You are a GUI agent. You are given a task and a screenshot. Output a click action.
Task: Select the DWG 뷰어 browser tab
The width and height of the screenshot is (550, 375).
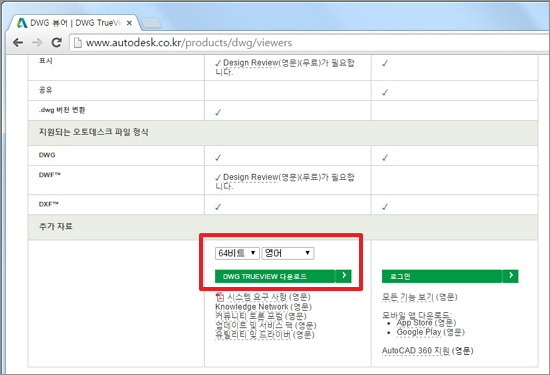click(75, 23)
